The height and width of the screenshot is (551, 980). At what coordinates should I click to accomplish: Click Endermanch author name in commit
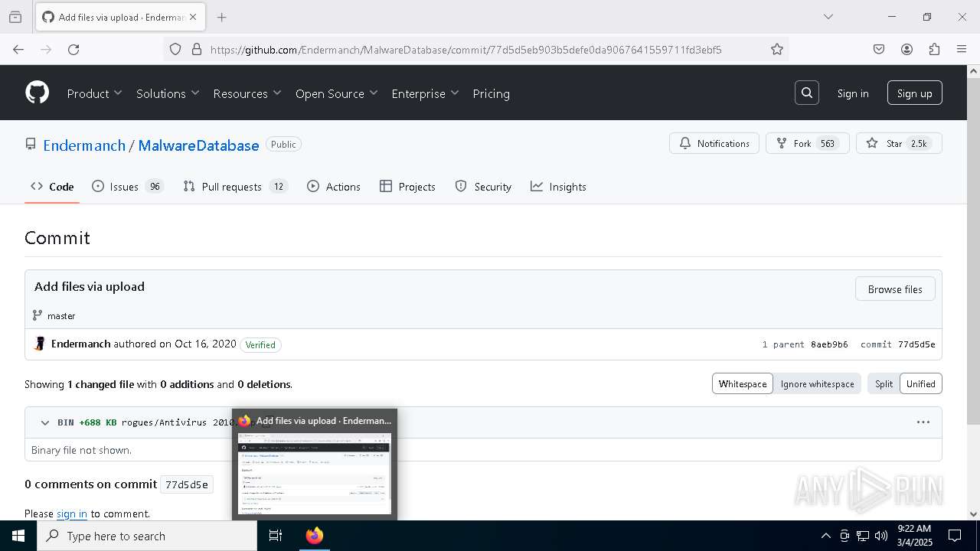80,344
